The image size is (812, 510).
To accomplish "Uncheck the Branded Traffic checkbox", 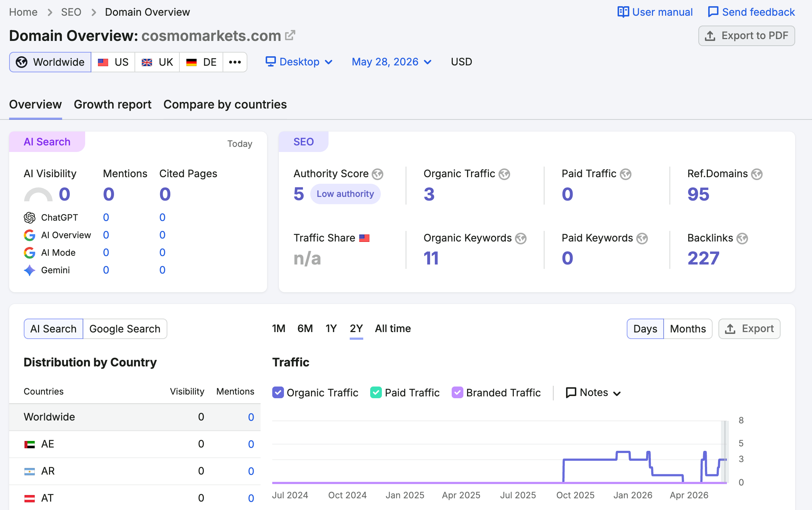I will tap(458, 392).
